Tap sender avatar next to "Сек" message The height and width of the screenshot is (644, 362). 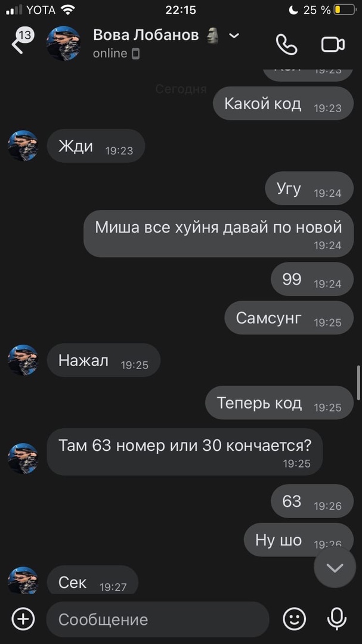[23, 580]
